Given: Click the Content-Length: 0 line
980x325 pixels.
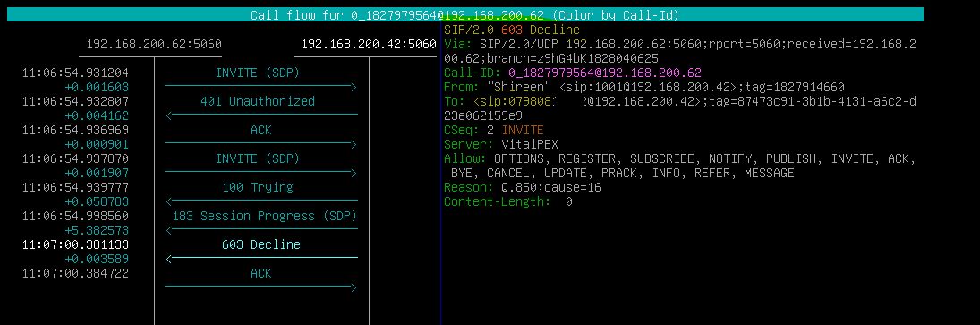Looking at the screenshot, I should coord(508,201).
